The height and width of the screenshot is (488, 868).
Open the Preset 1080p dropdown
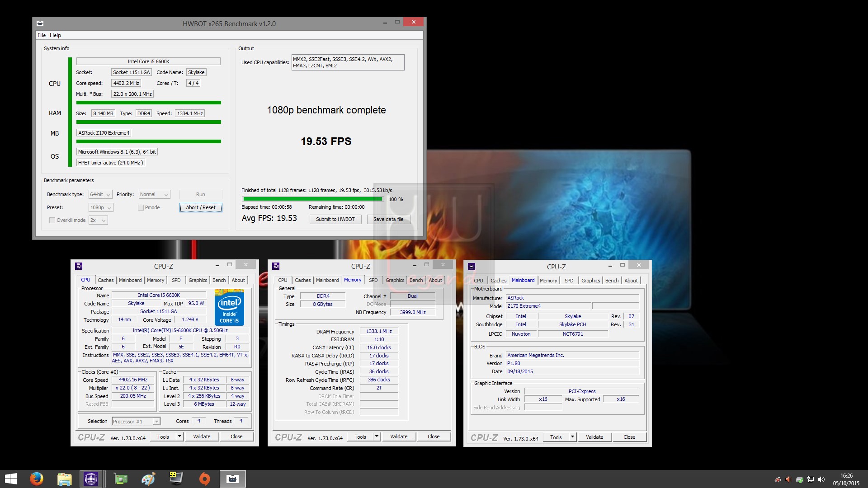101,207
